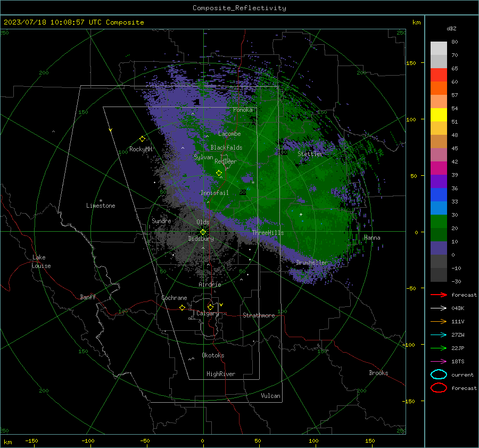Choose the green 22JP arrow icon
This screenshot has height=448, width=479.
pos(439,348)
